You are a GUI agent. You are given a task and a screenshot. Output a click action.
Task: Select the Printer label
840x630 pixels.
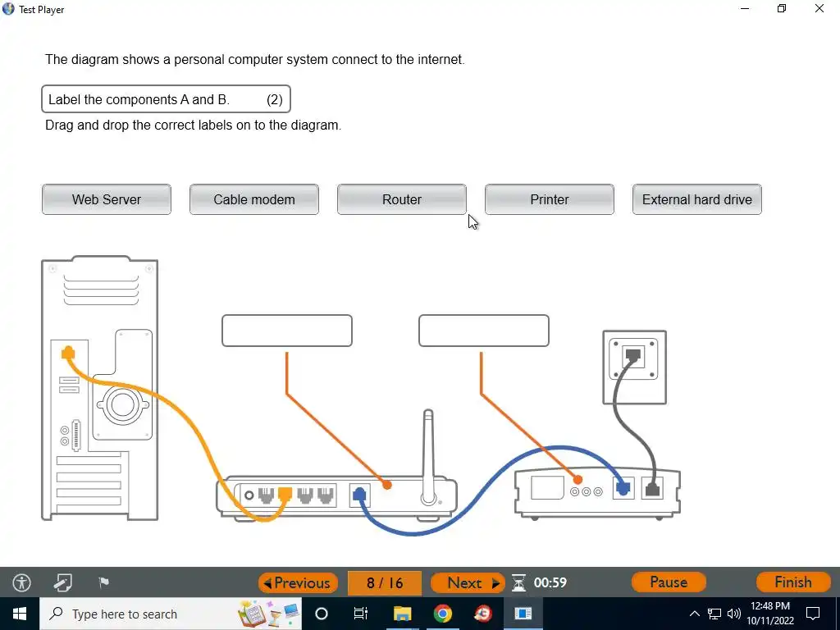coord(549,199)
